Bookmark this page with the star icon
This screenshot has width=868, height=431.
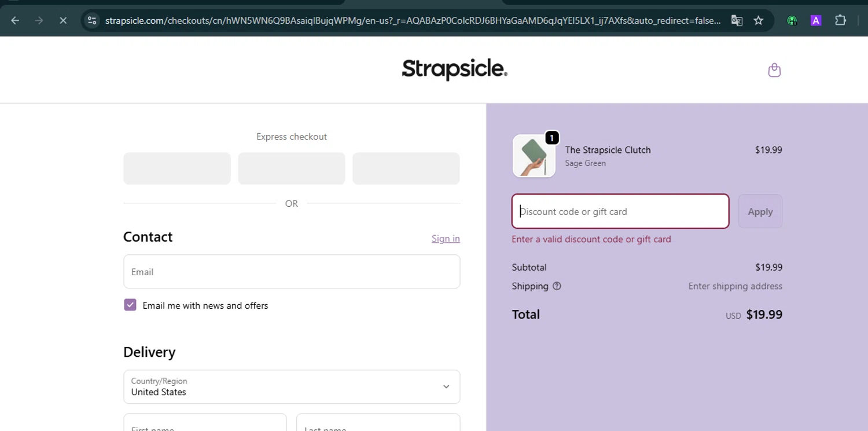tap(759, 20)
